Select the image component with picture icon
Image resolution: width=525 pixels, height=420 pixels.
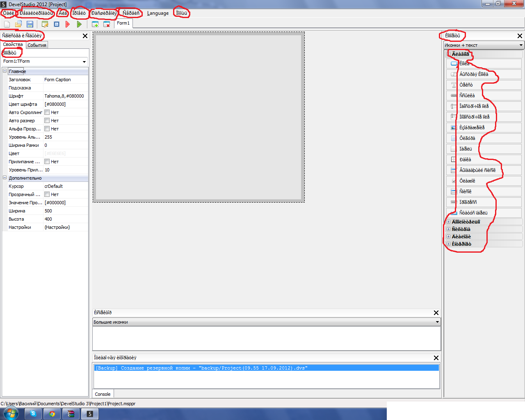point(484,128)
